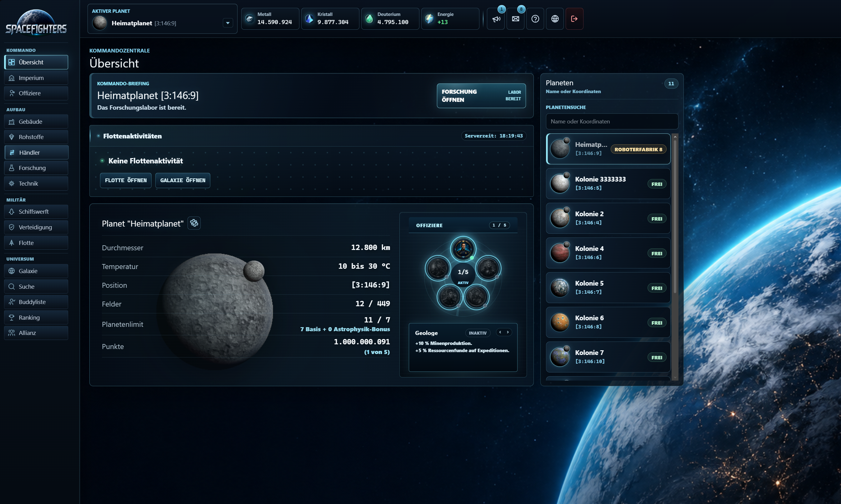
Task: Open Flotte menu item
Action: click(x=36, y=243)
